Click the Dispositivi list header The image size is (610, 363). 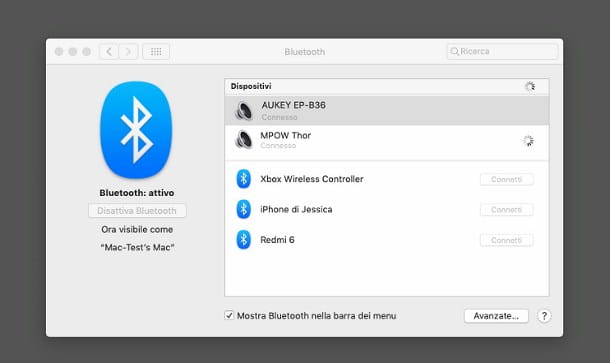(x=387, y=86)
